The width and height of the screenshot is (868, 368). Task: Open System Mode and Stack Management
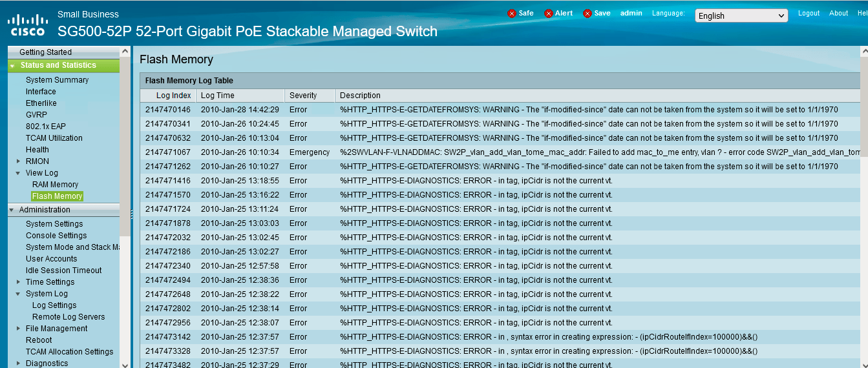72,247
